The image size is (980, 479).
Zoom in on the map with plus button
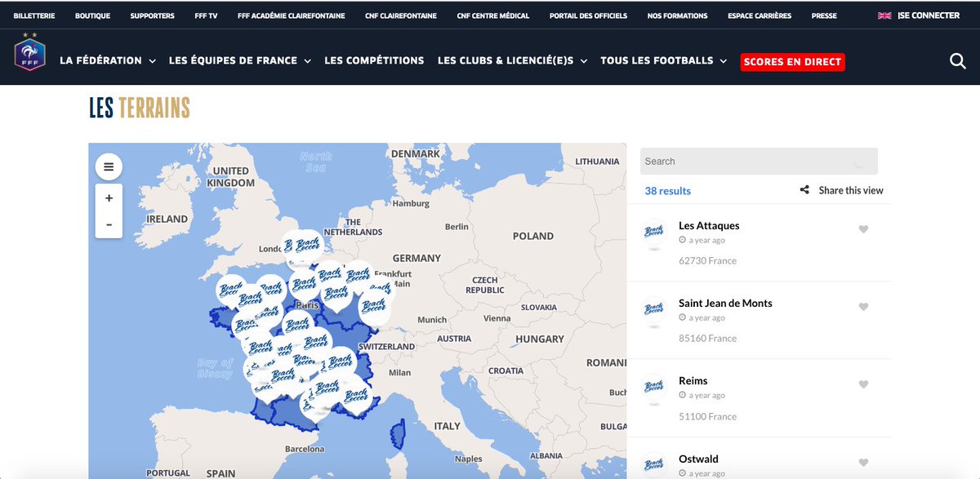click(109, 197)
